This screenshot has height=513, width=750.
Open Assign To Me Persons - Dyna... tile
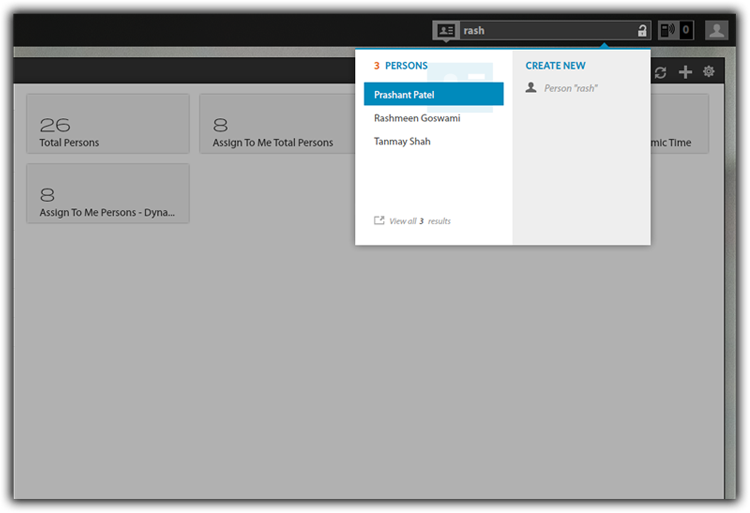[108, 194]
